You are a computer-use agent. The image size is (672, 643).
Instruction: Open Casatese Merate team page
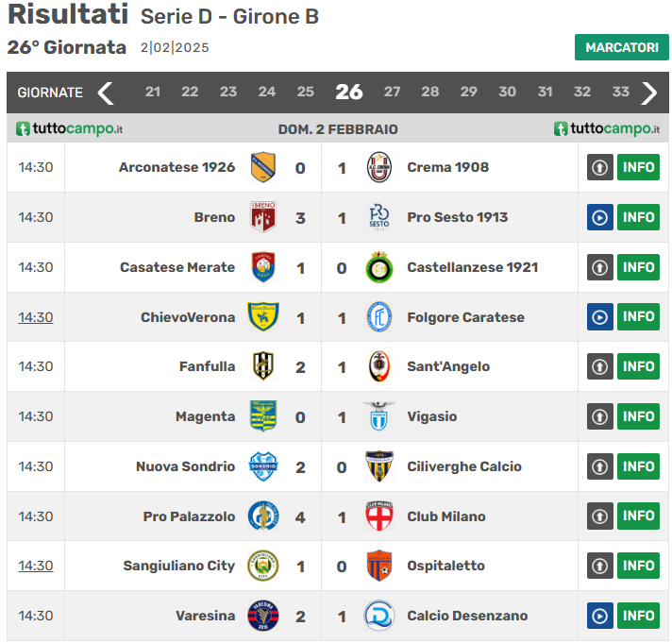[177, 267]
